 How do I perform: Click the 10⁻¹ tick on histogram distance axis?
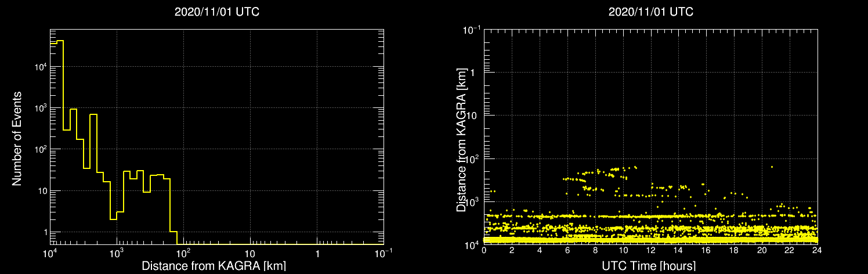(384, 253)
